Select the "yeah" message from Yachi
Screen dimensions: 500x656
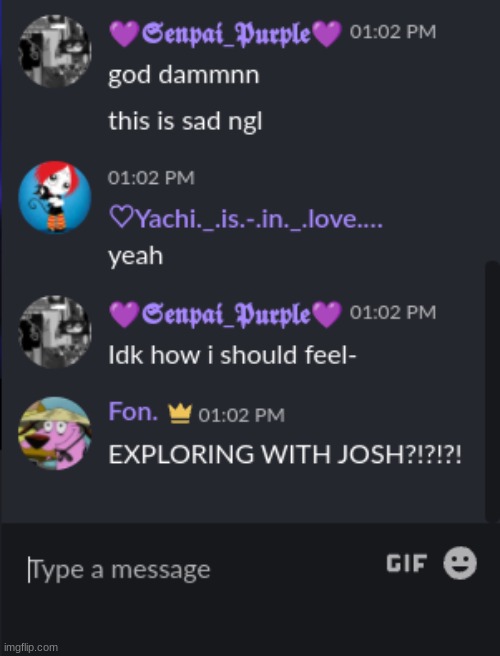coord(136,256)
